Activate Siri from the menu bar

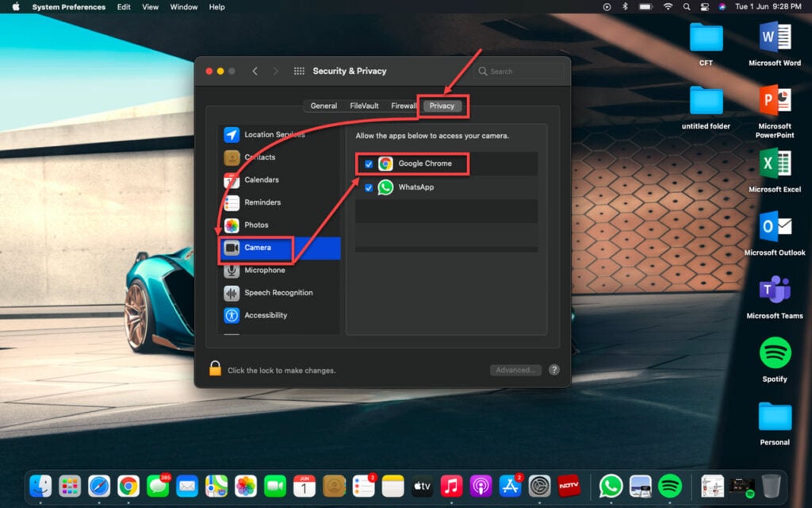(722, 6)
